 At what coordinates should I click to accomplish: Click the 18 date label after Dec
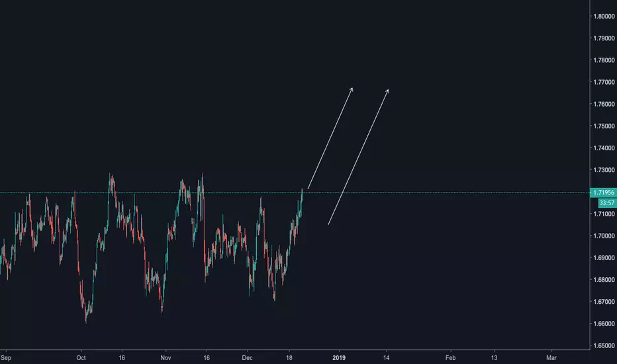tap(289, 357)
